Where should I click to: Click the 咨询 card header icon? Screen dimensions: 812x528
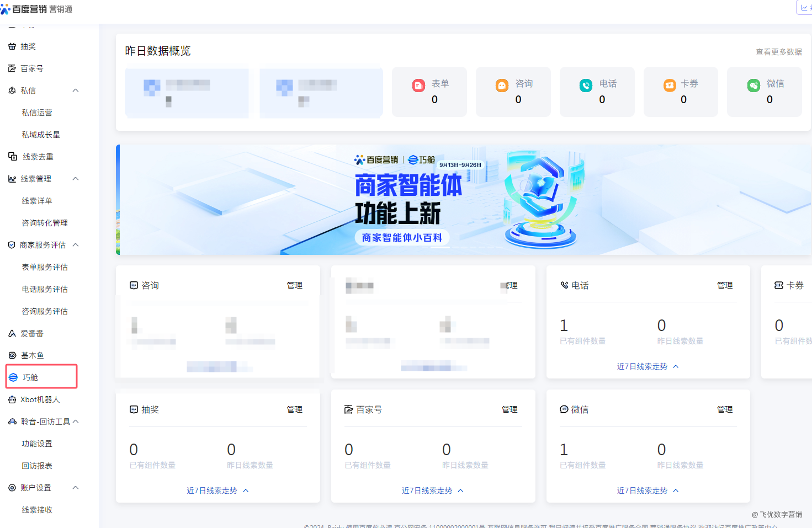[x=134, y=285]
